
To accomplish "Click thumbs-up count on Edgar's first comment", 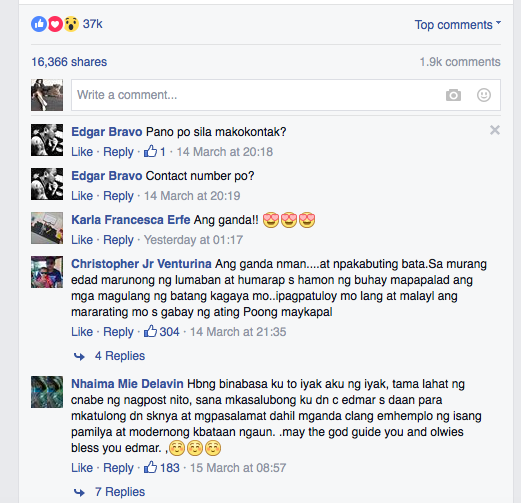I will 155,152.
